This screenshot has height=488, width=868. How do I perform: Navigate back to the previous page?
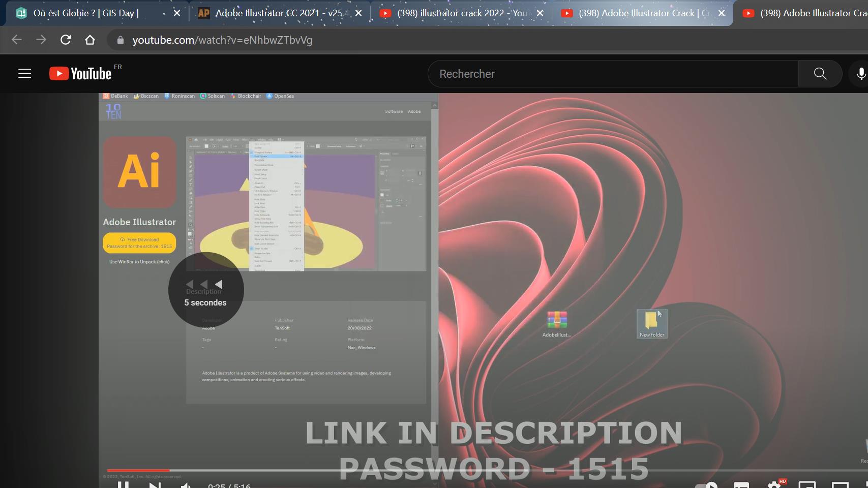coord(17,40)
